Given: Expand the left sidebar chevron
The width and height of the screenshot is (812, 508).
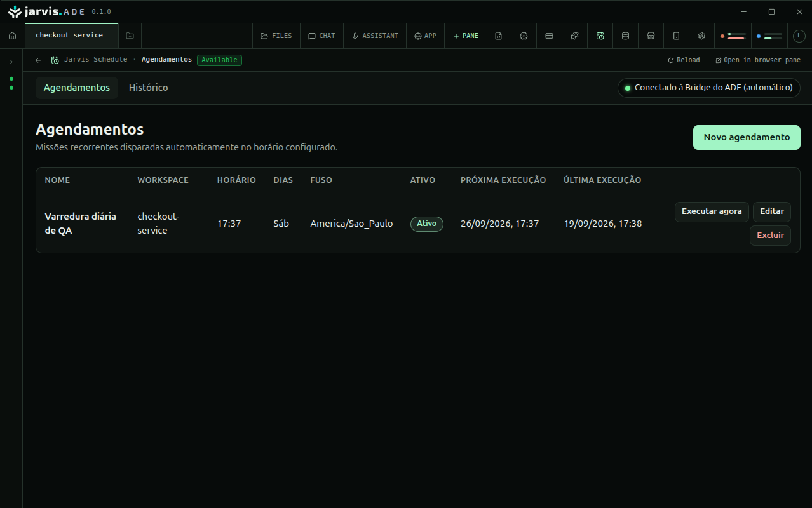Looking at the screenshot, I should (x=11, y=62).
